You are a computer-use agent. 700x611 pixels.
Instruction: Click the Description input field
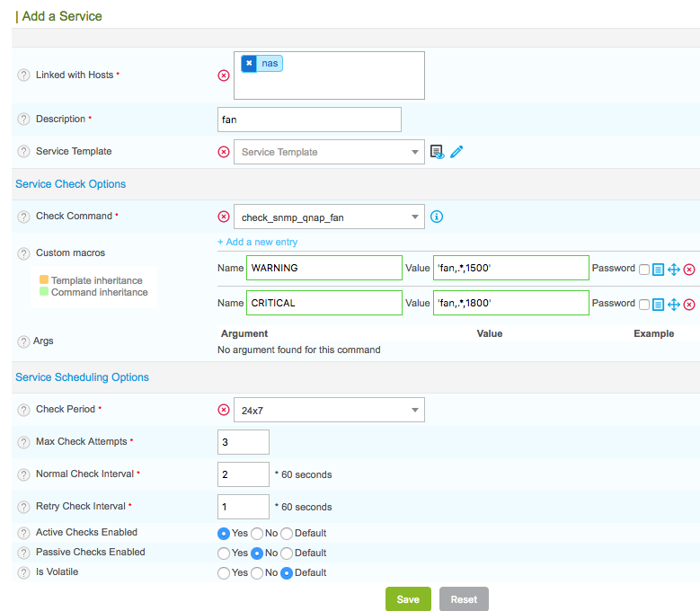309,120
